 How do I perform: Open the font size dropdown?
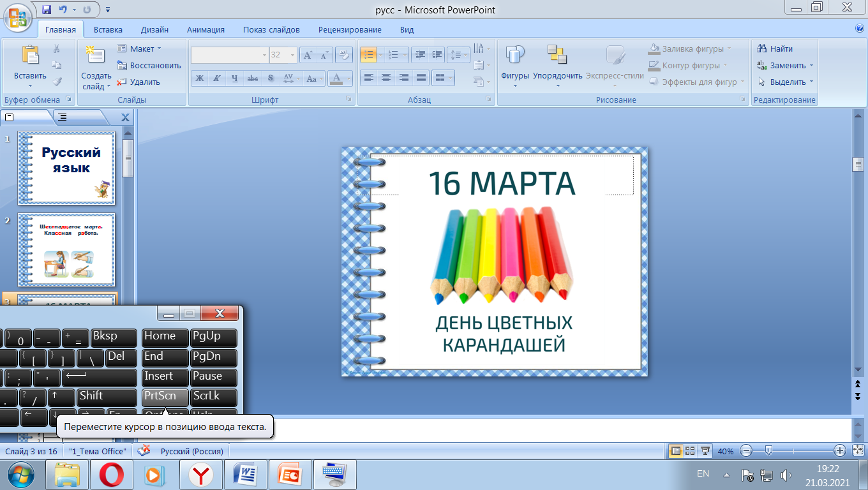pyautogui.click(x=292, y=56)
